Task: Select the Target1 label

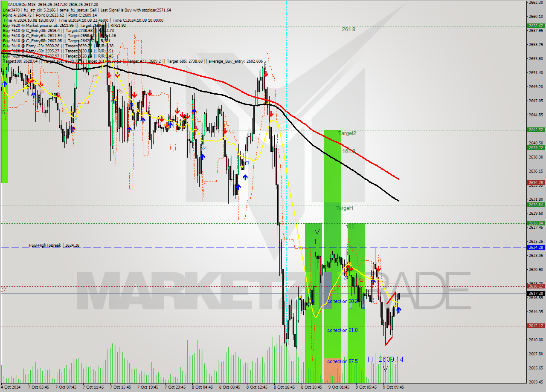Action: click(344, 208)
